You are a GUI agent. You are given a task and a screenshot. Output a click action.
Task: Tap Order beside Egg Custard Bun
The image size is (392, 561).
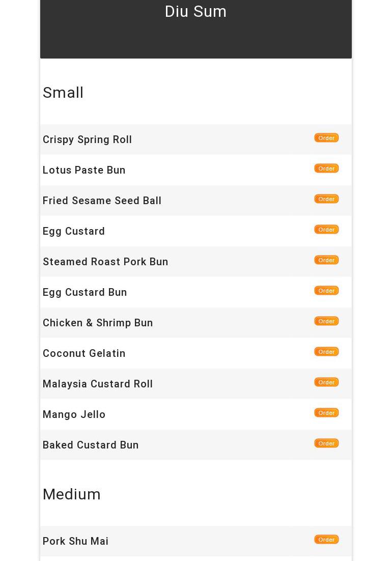pos(326,291)
